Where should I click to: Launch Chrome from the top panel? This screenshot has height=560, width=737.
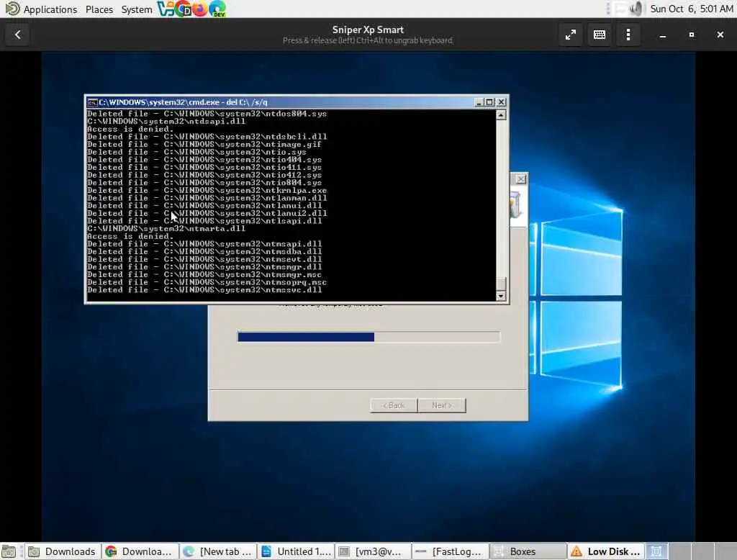pyautogui.click(x=182, y=9)
